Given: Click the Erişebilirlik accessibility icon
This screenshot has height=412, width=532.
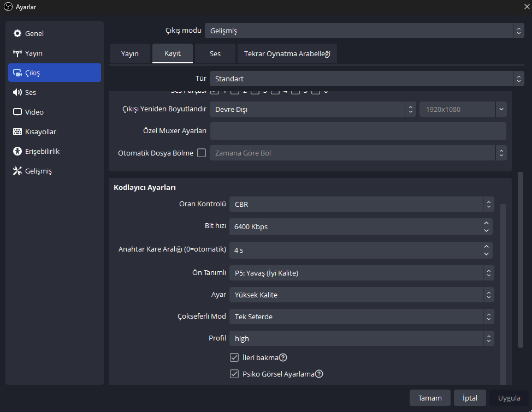Looking at the screenshot, I should tap(17, 152).
